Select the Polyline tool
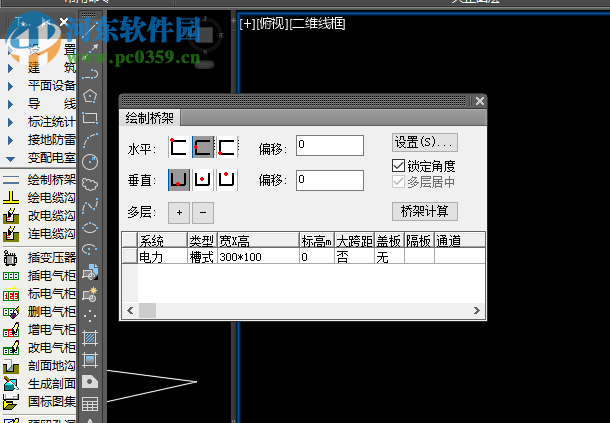 [90, 74]
